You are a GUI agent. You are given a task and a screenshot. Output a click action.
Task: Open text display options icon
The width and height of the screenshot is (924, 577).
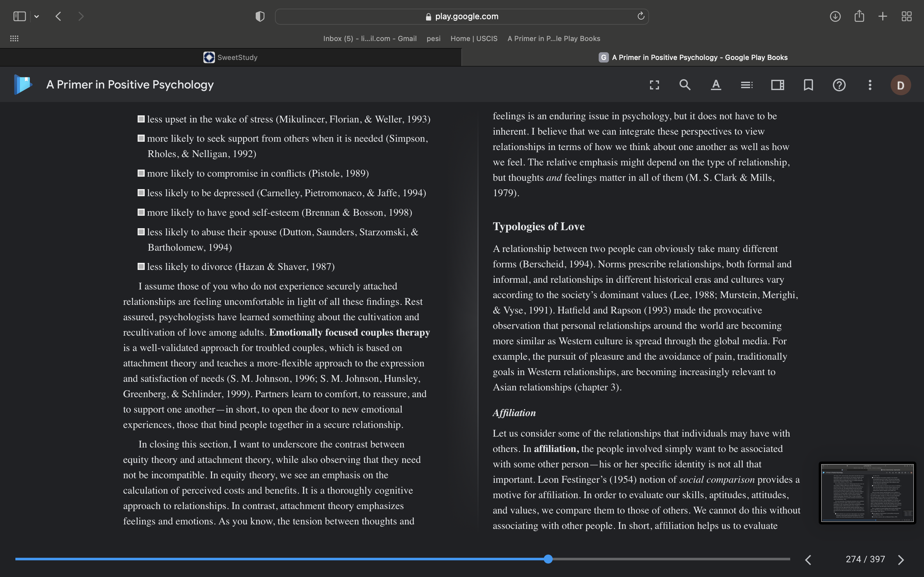(716, 85)
